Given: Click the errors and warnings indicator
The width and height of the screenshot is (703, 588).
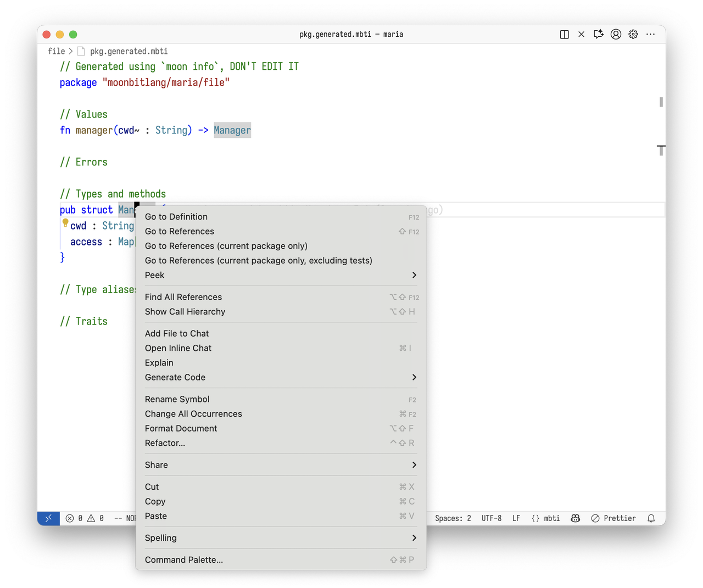Looking at the screenshot, I should [x=85, y=518].
